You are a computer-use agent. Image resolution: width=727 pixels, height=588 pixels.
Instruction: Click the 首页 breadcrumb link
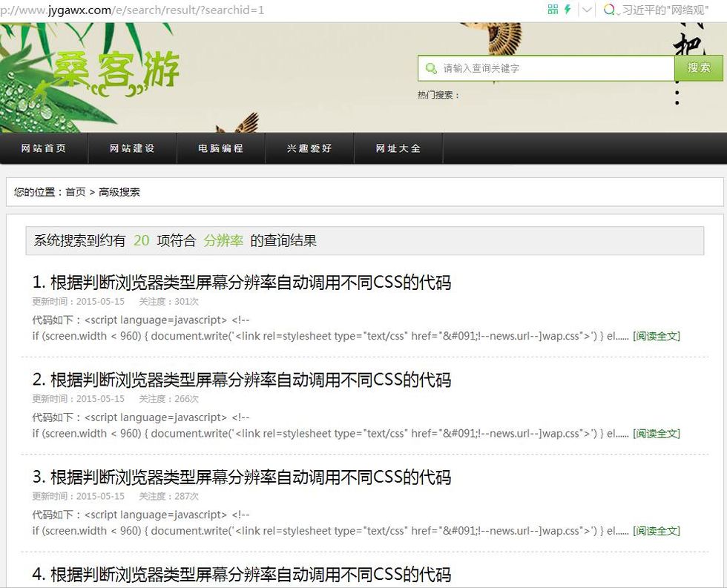76,192
